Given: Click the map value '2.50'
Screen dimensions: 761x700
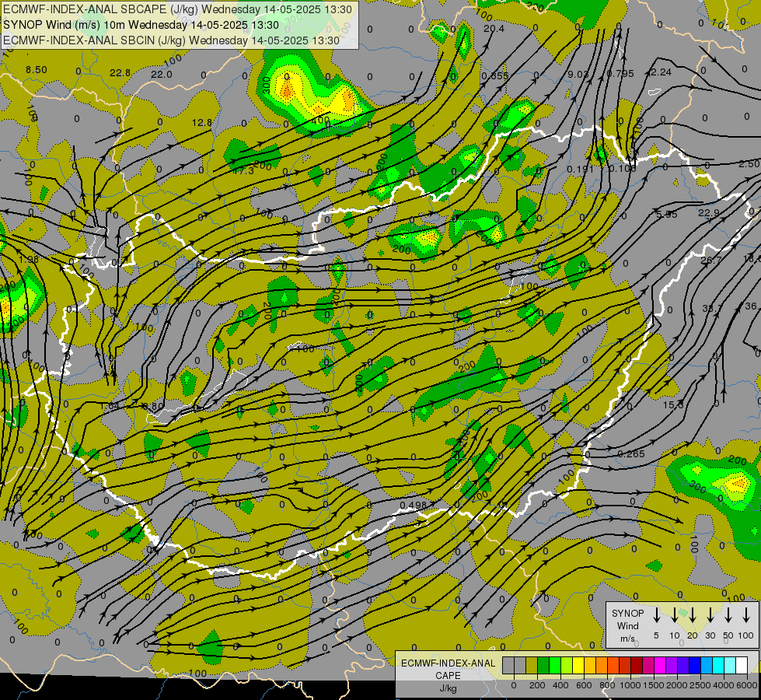Looking at the screenshot, I should [x=749, y=164].
